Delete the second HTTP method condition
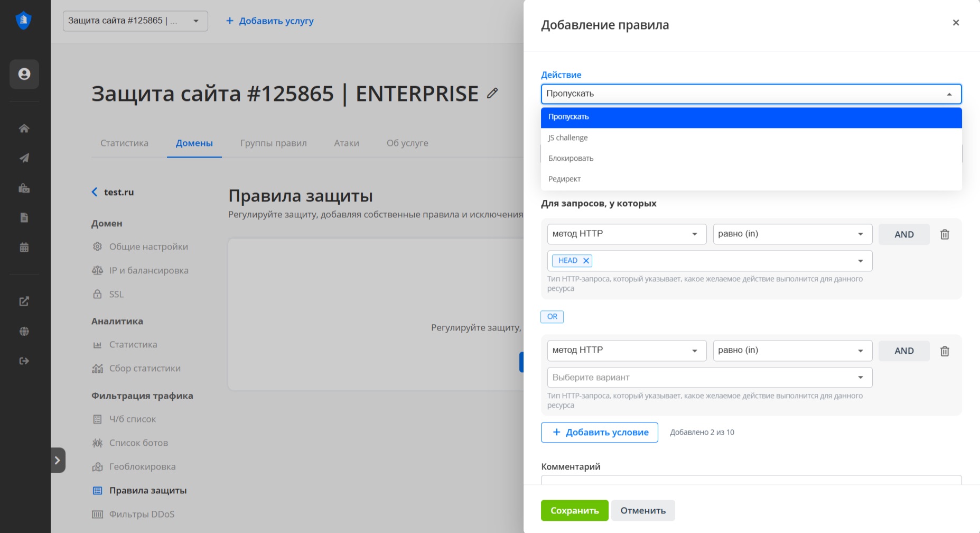This screenshot has width=980, height=533. (x=945, y=351)
